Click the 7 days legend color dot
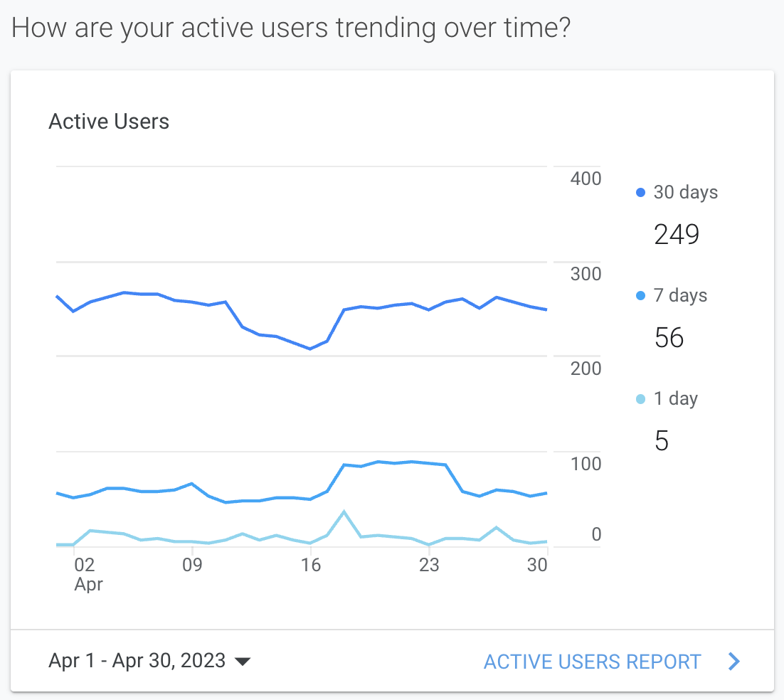The width and height of the screenshot is (784, 700). pos(640,295)
